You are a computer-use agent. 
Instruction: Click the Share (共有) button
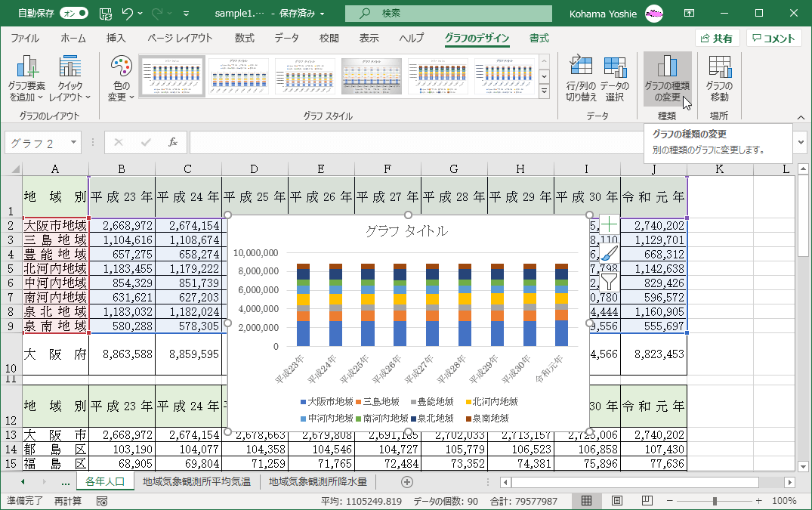point(717,39)
